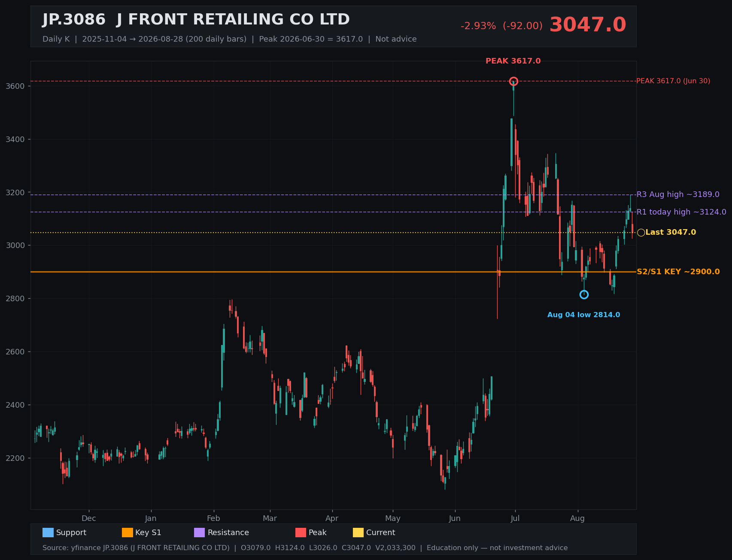Click the 3200 y-axis label

click(x=15, y=193)
